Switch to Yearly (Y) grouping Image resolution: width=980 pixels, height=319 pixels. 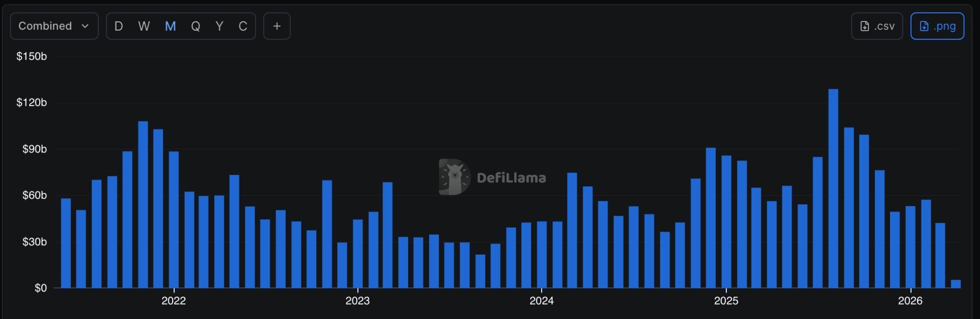tap(219, 26)
